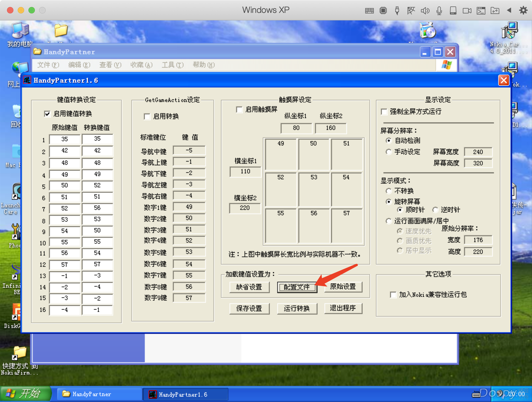The width and height of the screenshot is (532, 402).
Task: Open the settings gear in VM toolbar
Action: [523, 10]
